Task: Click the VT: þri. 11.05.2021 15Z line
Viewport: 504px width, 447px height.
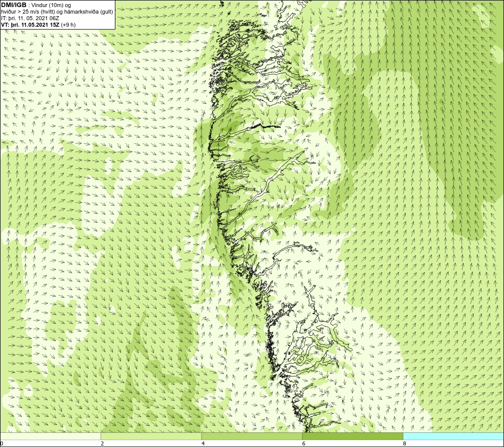Action: [38, 25]
